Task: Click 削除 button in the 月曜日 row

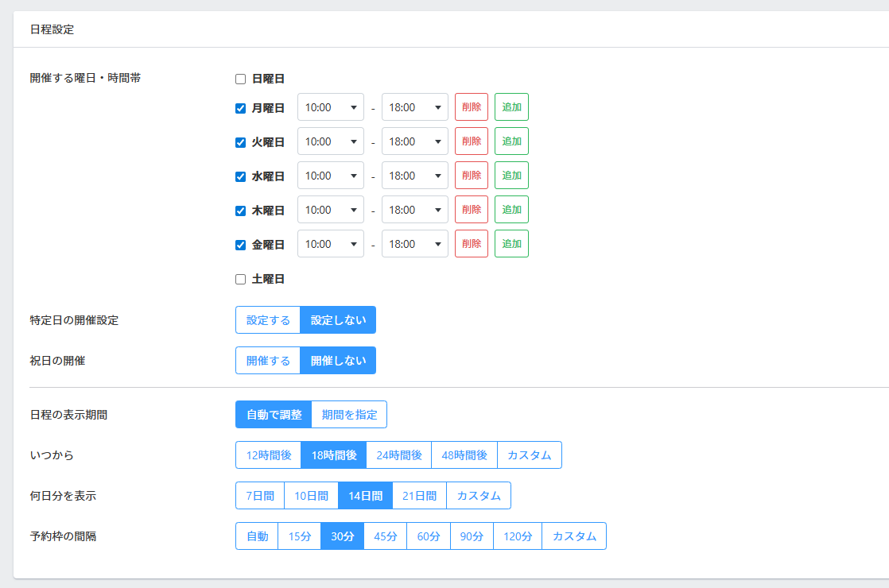Action: point(471,107)
